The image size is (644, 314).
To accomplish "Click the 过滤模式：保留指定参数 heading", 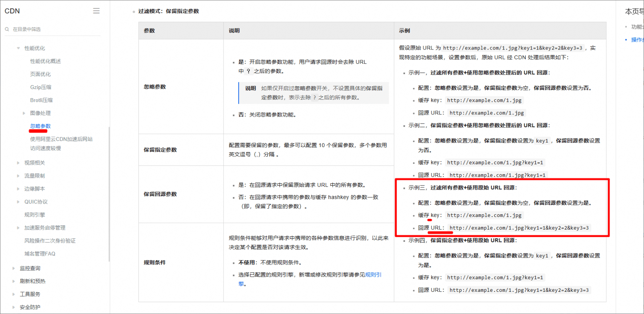I will (169, 11).
